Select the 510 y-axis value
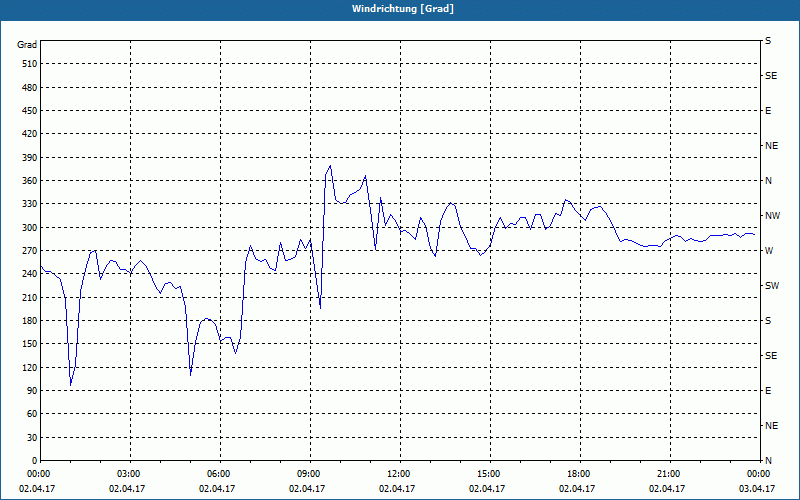Screen dimensions: 800x500 click(x=29, y=64)
